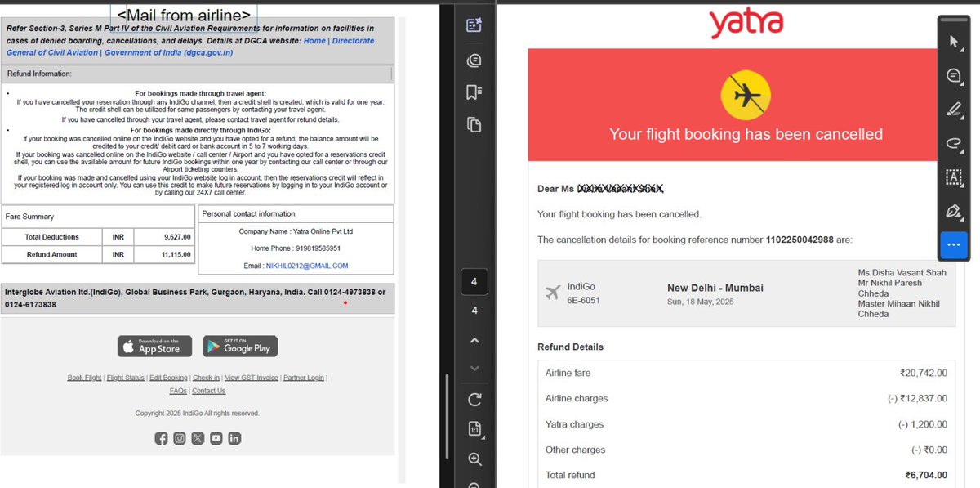Open the View GST Invoice link
Viewport: 980px width, 488px height.
(252, 378)
